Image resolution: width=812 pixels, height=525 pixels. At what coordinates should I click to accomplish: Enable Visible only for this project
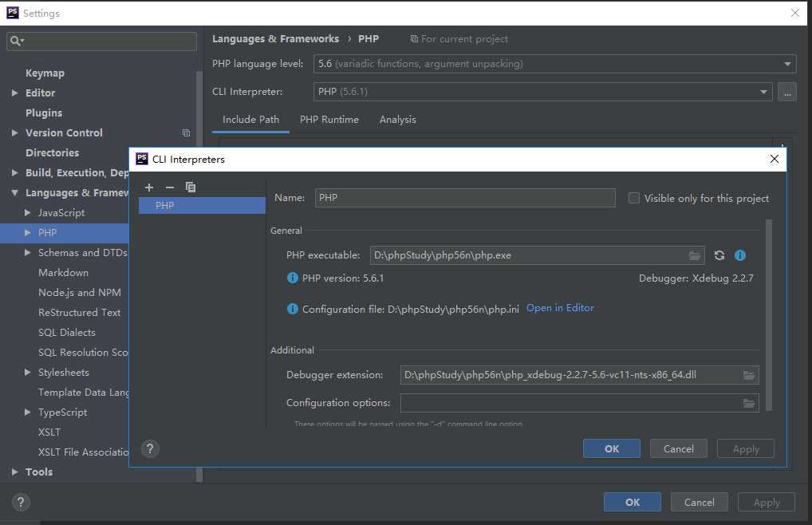click(634, 198)
